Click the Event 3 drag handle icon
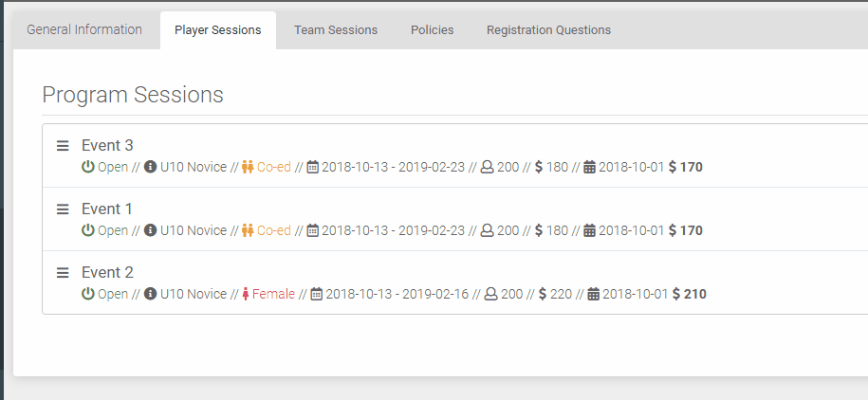 (x=63, y=146)
